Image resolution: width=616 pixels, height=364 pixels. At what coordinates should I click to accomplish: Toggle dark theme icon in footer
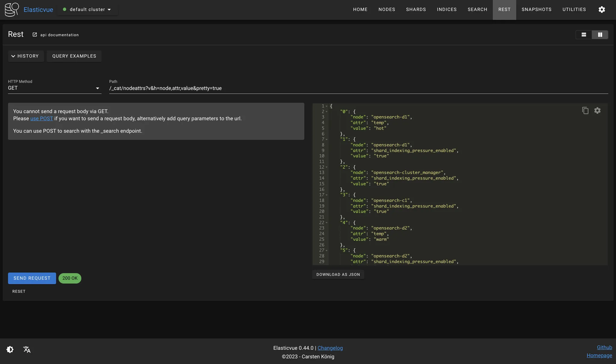pos(10,349)
